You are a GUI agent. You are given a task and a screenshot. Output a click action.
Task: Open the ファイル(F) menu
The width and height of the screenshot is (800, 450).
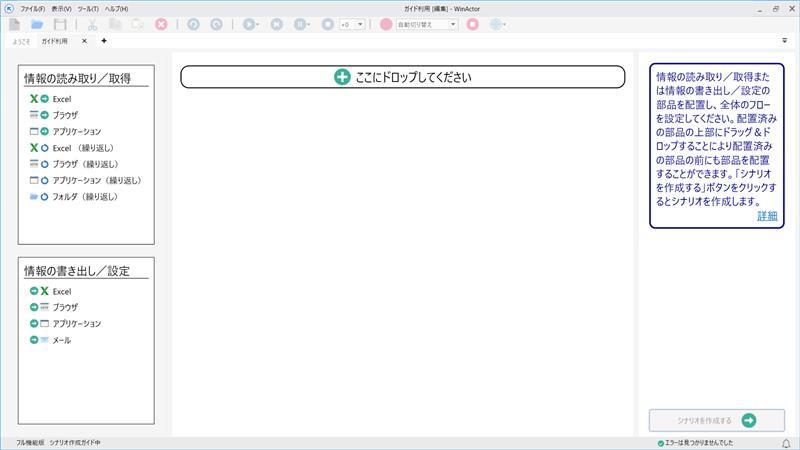(32, 8)
